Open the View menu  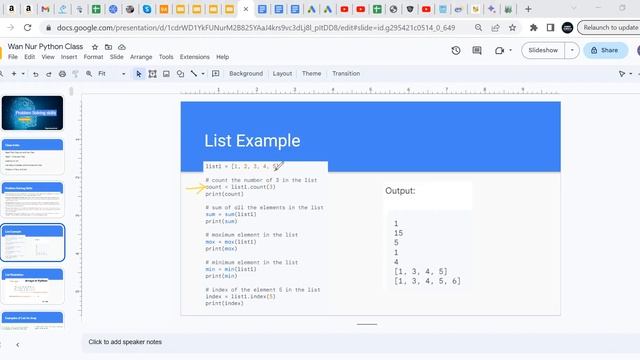click(48, 57)
